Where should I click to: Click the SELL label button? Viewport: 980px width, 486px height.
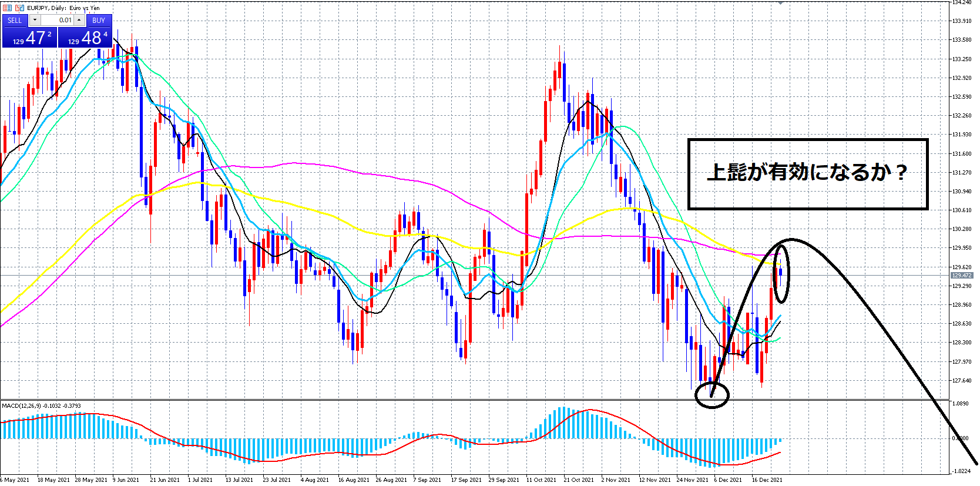pos(15,21)
